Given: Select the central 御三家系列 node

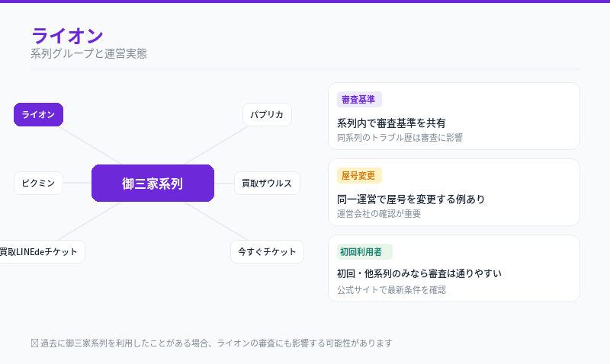Looking at the screenshot, I should tap(153, 183).
